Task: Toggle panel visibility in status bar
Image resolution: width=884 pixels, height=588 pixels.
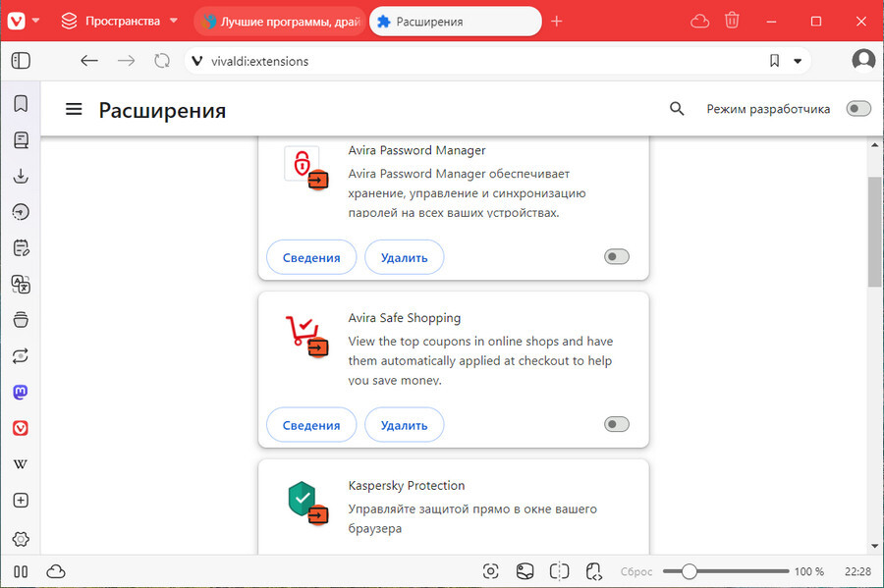Action: (x=21, y=571)
